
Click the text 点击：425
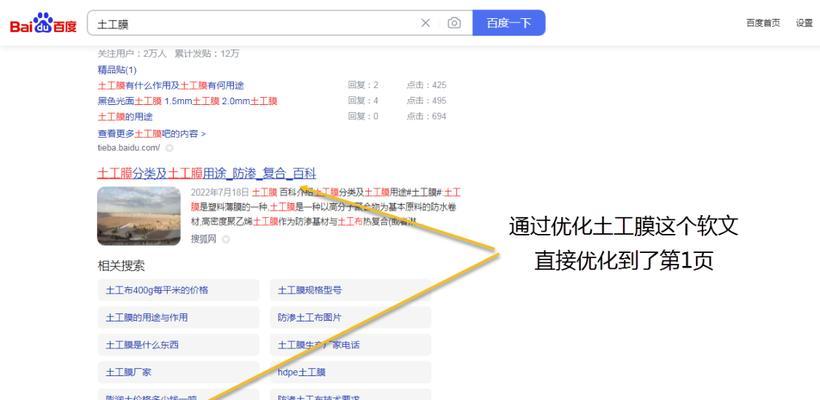tap(426, 85)
